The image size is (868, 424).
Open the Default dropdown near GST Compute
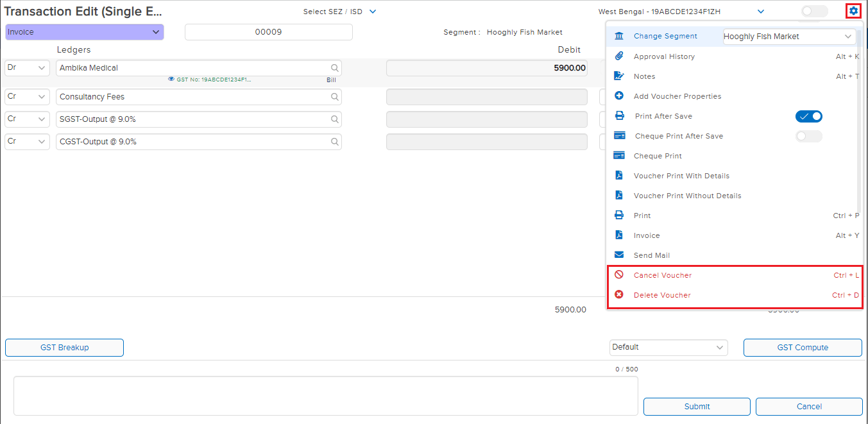(668, 348)
